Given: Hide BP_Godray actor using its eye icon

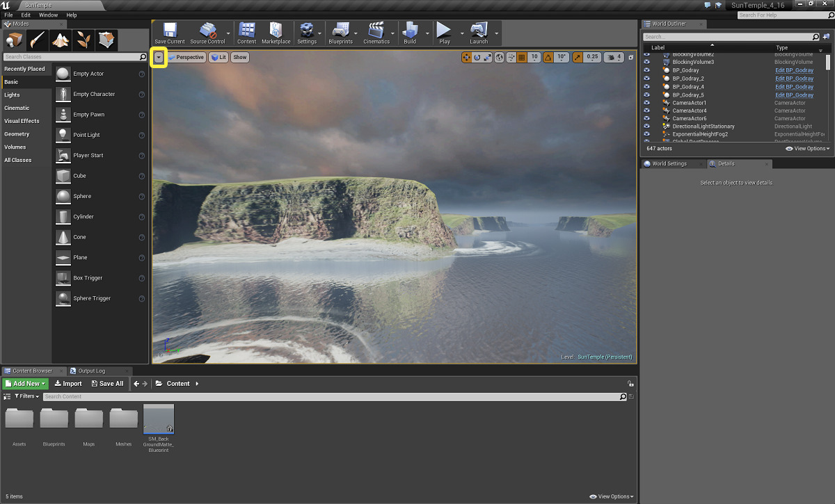Looking at the screenshot, I should click(x=646, y=70).
